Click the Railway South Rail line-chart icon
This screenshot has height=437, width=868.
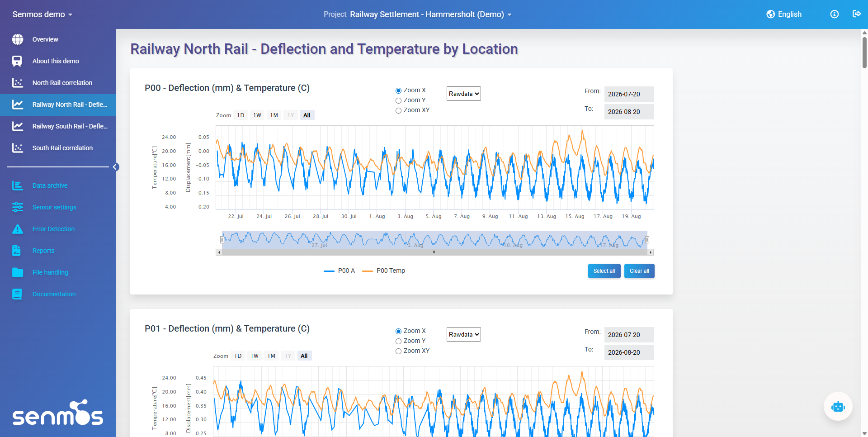pyautogui.click(x=18, y=126)
